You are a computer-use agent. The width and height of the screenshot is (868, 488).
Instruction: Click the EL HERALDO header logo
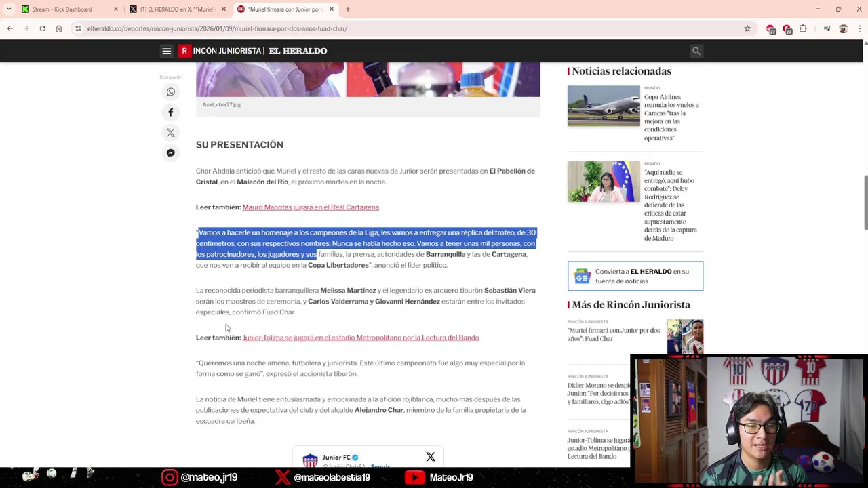coord(298,51)
